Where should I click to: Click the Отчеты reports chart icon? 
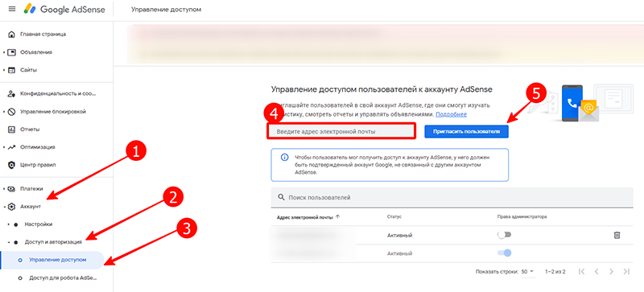(12, 130)
